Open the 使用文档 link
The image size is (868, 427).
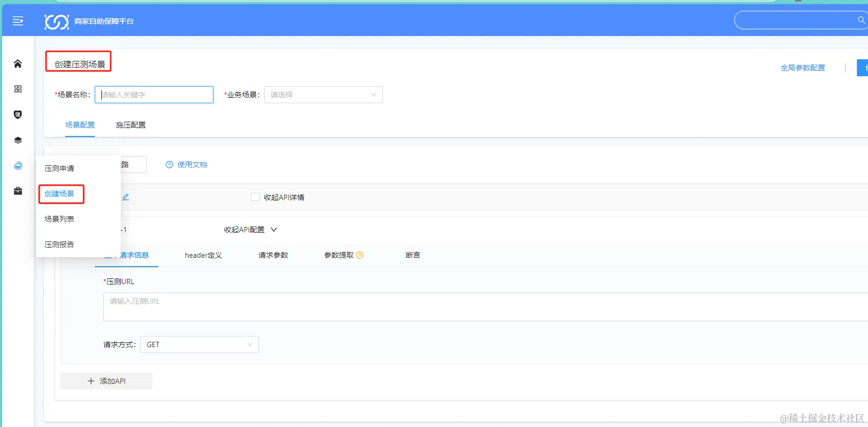[x=192, y=165]
